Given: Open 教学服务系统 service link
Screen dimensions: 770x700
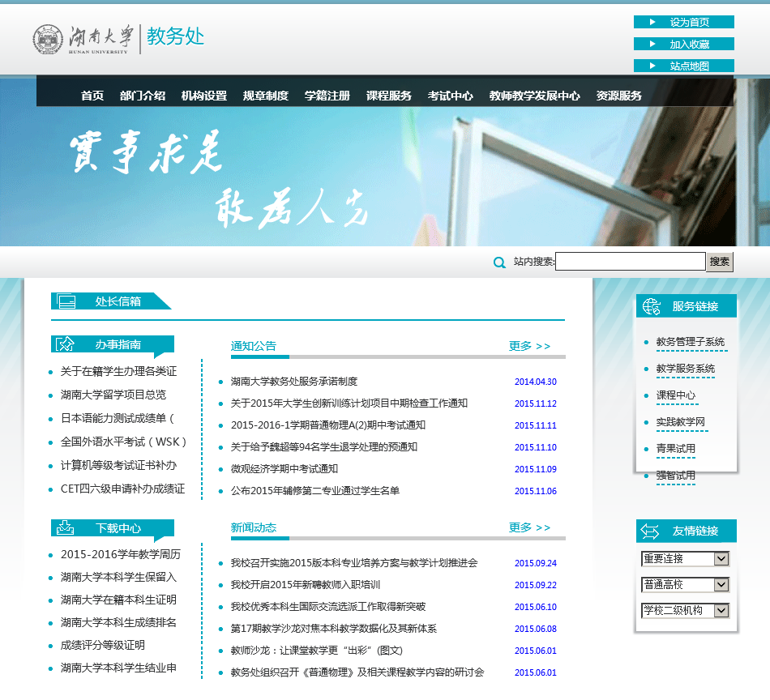Looking at the screenshot, I should 686,369.
